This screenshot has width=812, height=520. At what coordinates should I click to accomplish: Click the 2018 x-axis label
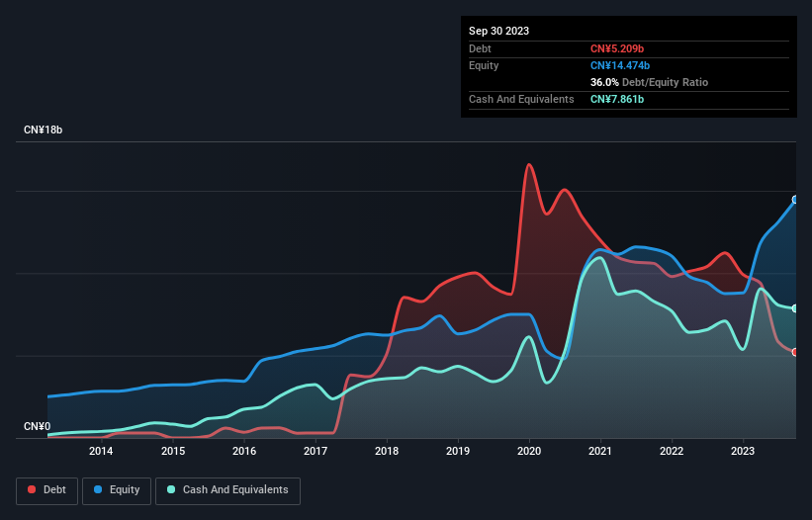tap(387, 451)
